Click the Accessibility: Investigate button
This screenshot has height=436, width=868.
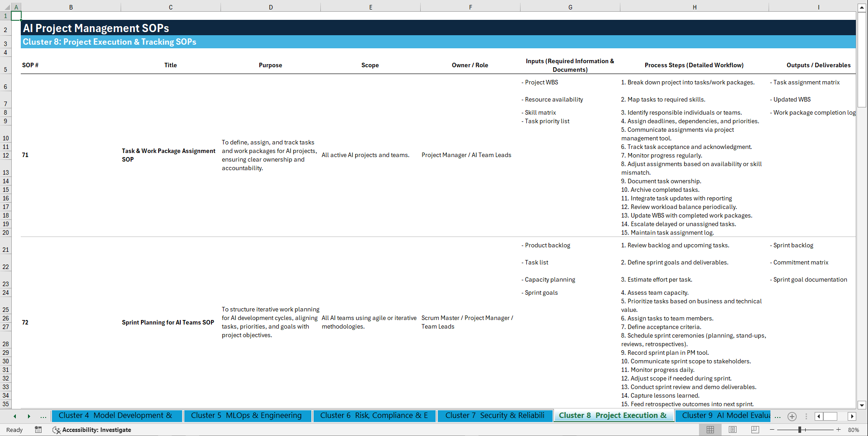click(92, 430)
